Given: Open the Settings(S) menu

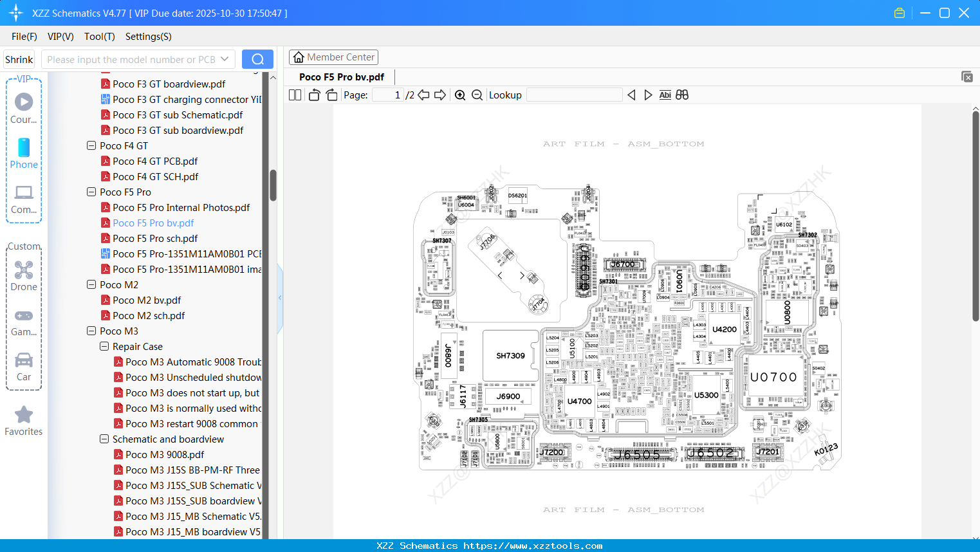Looking at the screenshot, I should [x=149, y=37].
